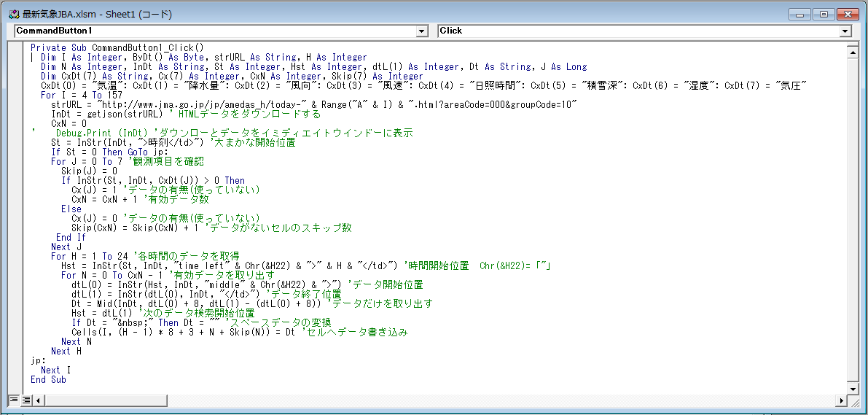Switch to Full Module View button
Viewport: 868px width, 415px height.
click(26, 400)
